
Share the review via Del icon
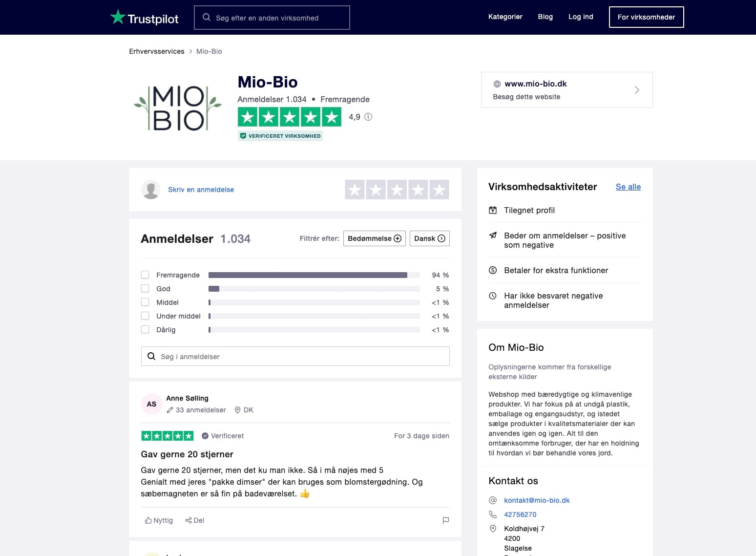[x=188, y=520]
